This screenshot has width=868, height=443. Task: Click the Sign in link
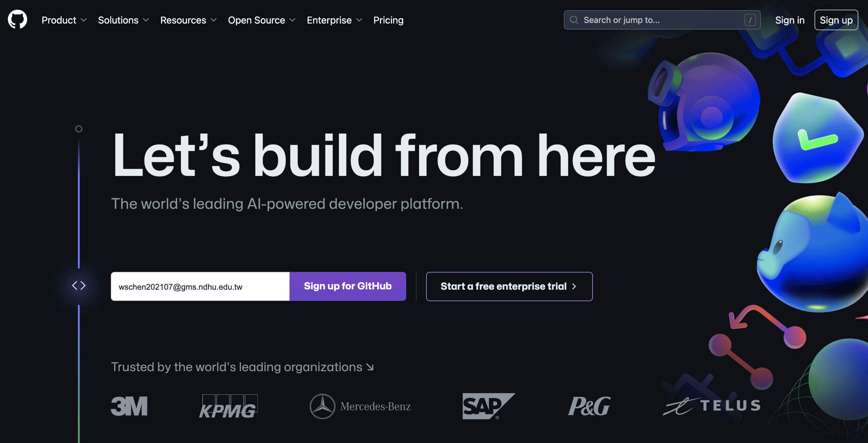(x=790, y=20)
